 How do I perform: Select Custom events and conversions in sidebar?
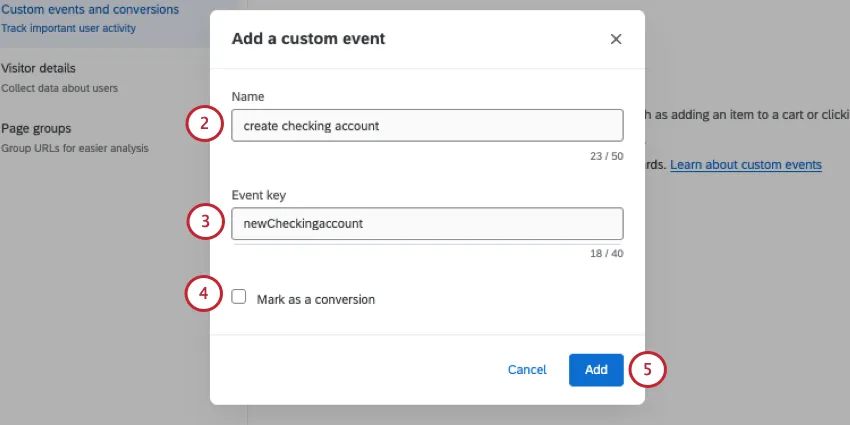click(90, 10)
